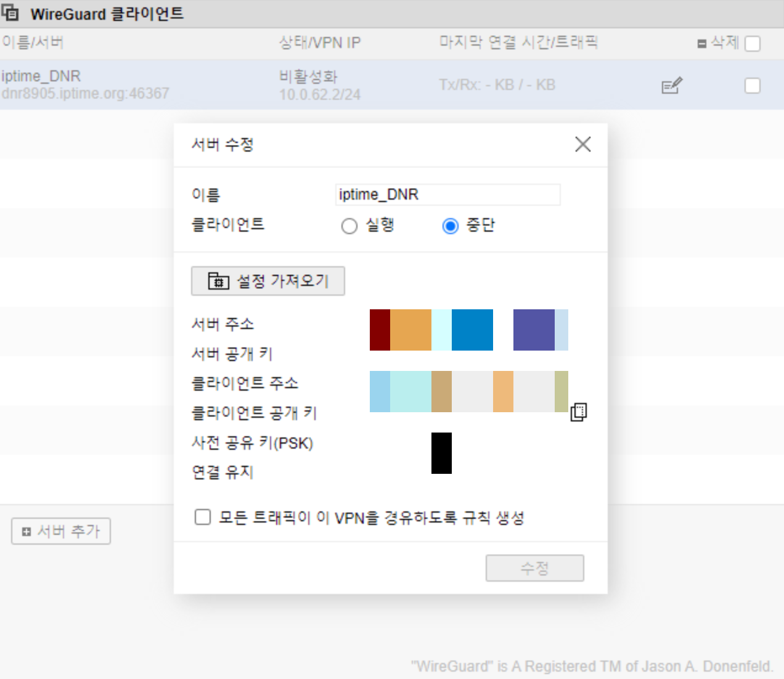Click the 상태/VPN IP column header
The image size is (784, 679).
[320, 43]
